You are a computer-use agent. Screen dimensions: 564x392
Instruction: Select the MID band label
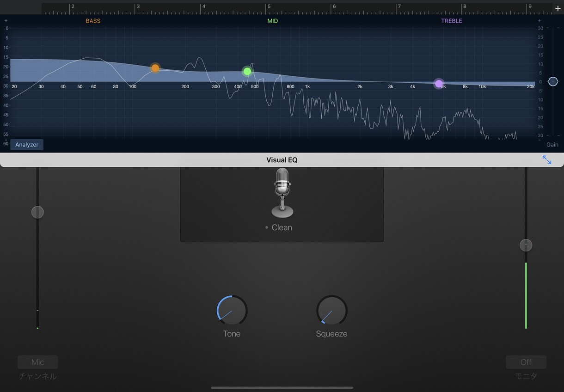click(x=273, y=21)
